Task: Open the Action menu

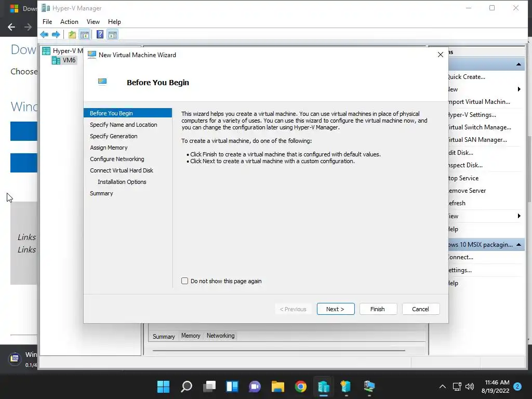Action: point(69,22)
